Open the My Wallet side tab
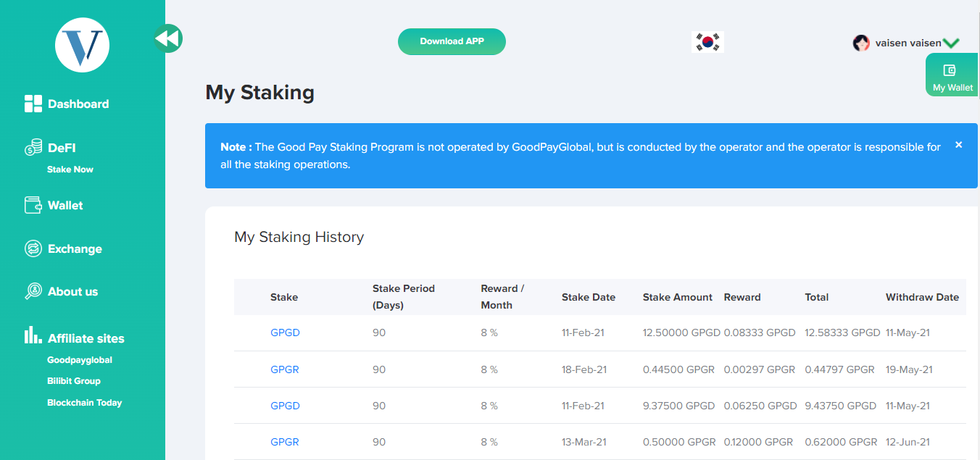The width and height of the screenshot is (980, 460). (x=952, y=78)
